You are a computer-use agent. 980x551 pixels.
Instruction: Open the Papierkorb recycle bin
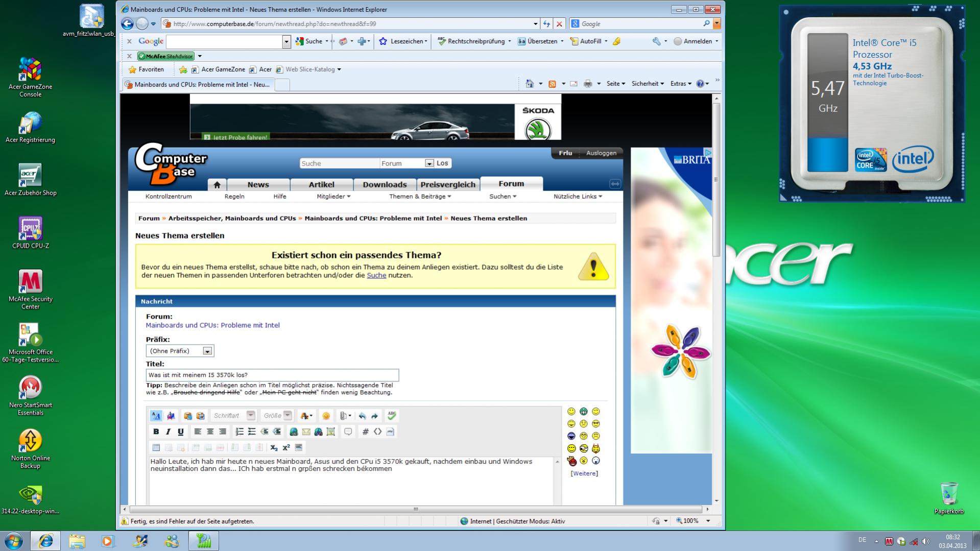949,498
